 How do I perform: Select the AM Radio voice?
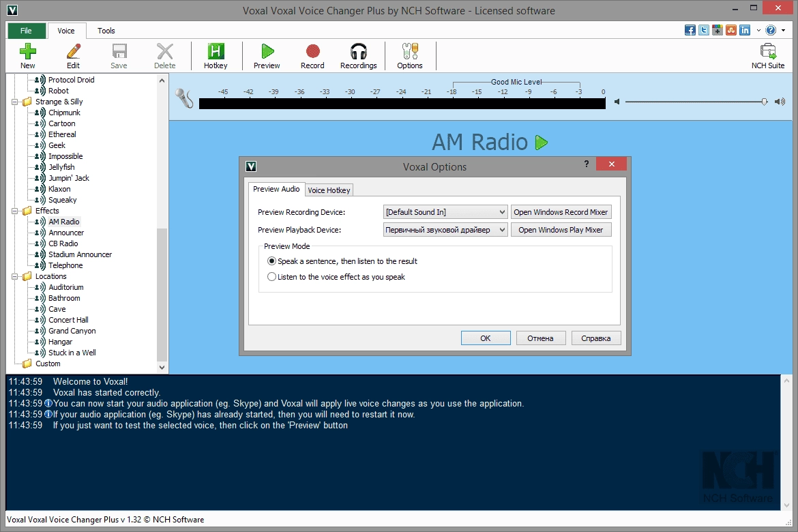point(64,222)
